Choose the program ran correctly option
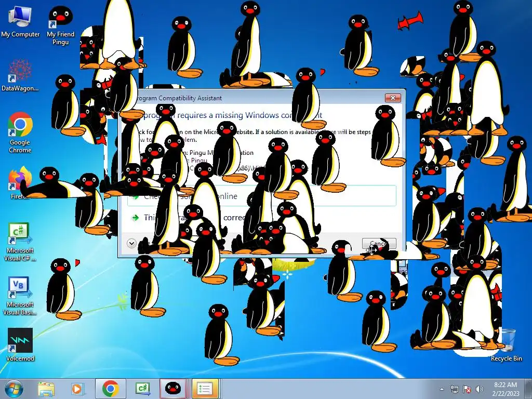 tap(262, 217)
